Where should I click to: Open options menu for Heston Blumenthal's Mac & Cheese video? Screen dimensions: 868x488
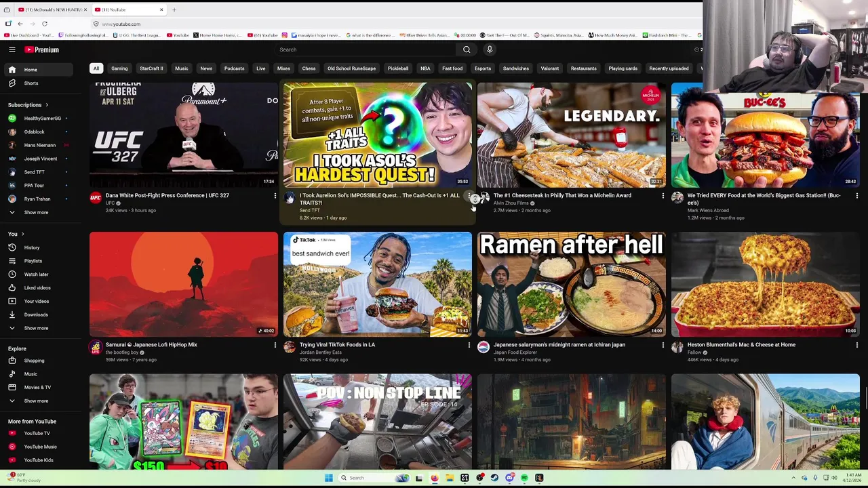856,345
